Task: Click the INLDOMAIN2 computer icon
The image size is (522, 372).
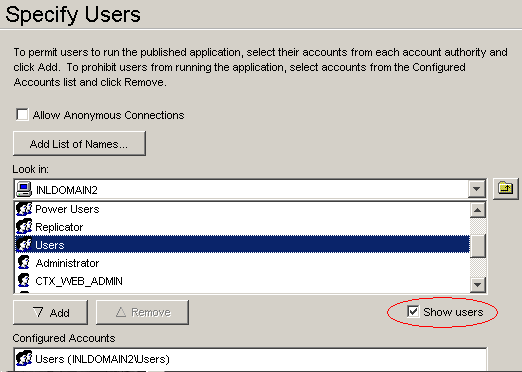Action: (x=24, y=189)
